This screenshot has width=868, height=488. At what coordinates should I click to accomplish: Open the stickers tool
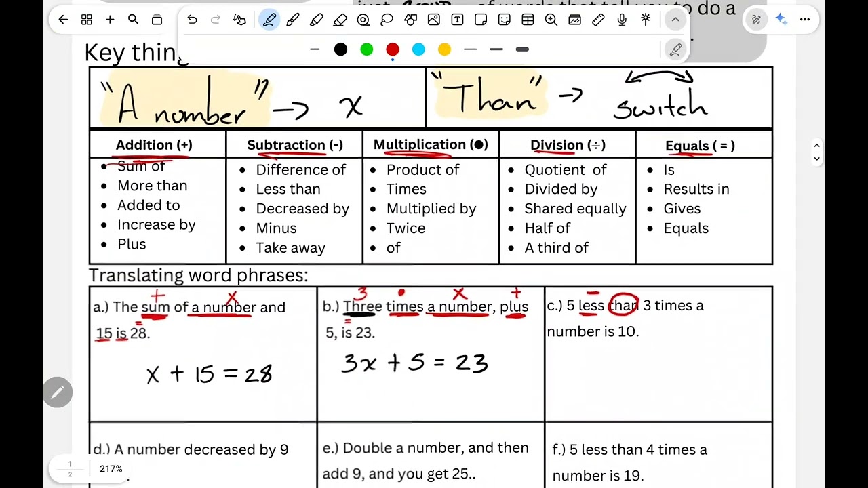pos(505,20)
